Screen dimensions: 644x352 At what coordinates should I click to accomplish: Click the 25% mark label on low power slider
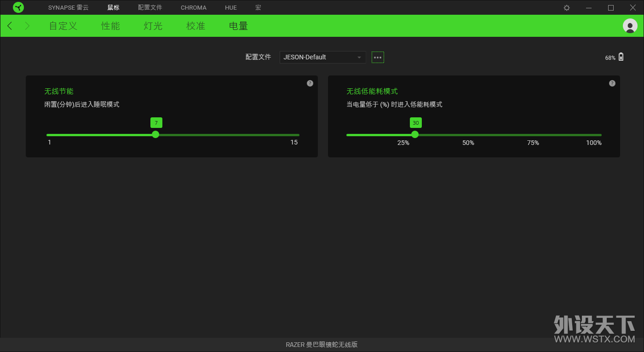[x=403, y=143]
